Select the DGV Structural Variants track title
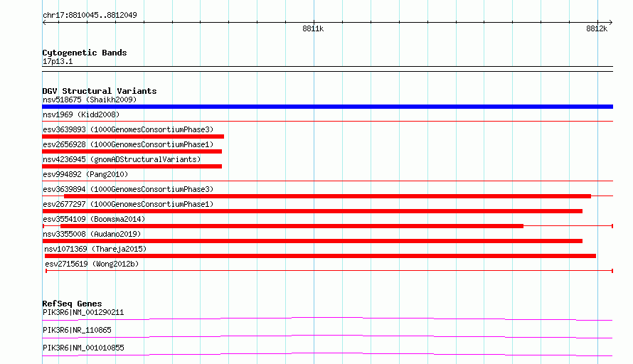The height and width of the screenshot is (364, 633). click(100, 91)
